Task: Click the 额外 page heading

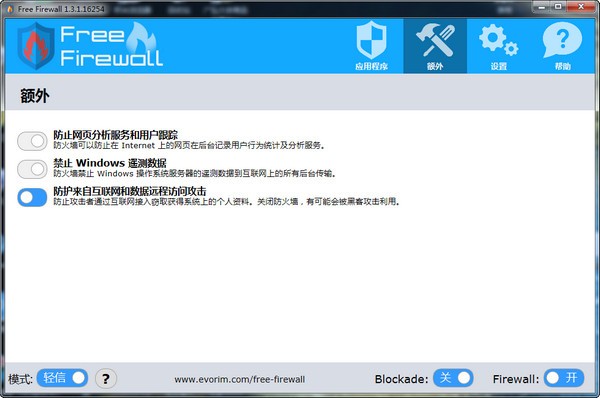Action: 35,95
